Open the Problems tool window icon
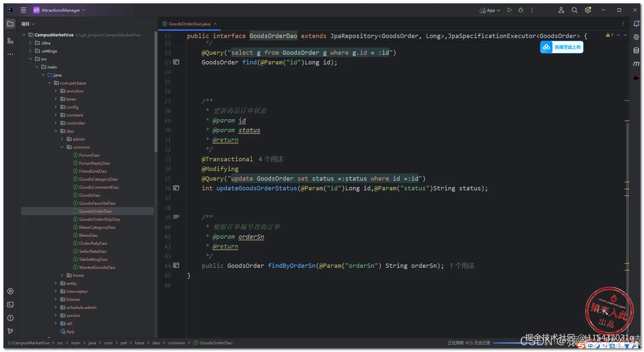 [x=10, y=318]
